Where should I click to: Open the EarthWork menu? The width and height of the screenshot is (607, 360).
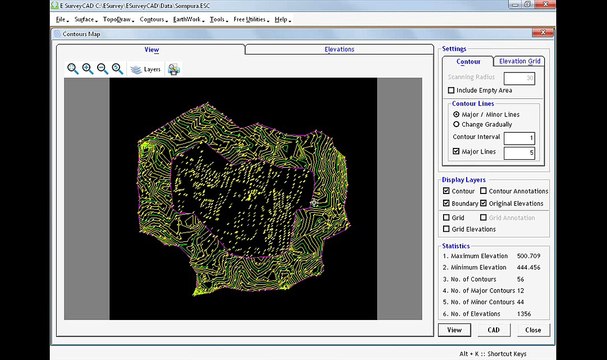click(188, 19)
